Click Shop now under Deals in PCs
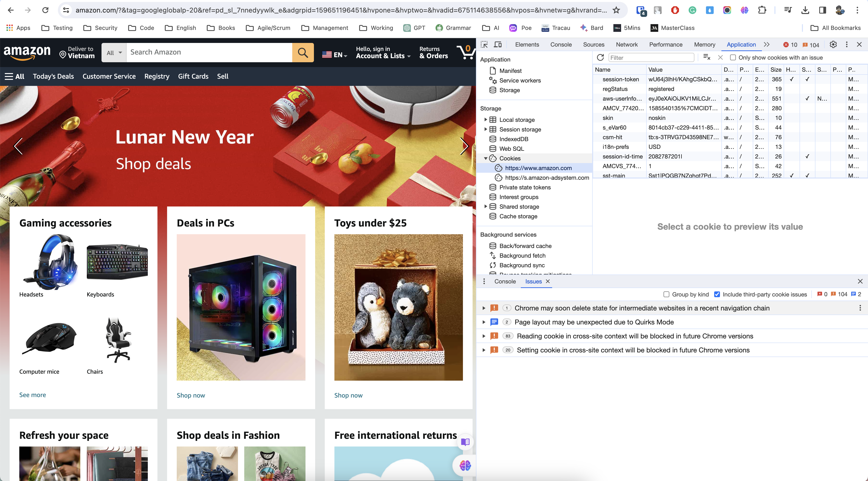Image resolution: width=868 pixels, height=481 pixels. pos(191,395)
